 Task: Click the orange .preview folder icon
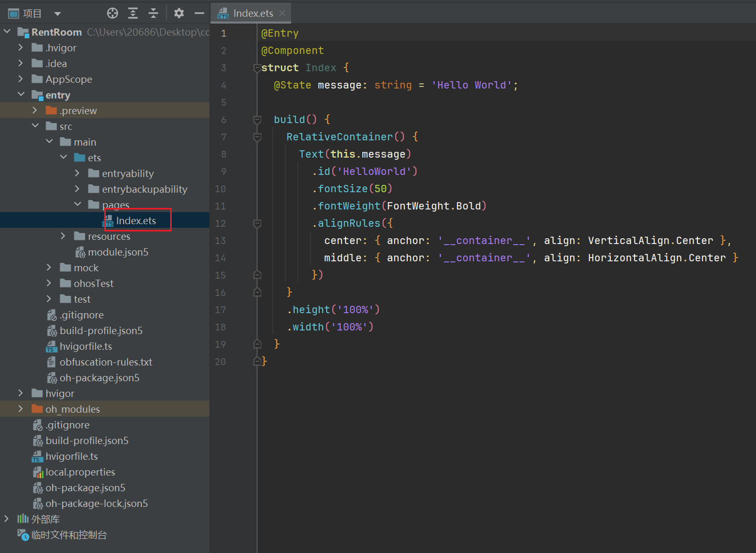tap(51, 110)
